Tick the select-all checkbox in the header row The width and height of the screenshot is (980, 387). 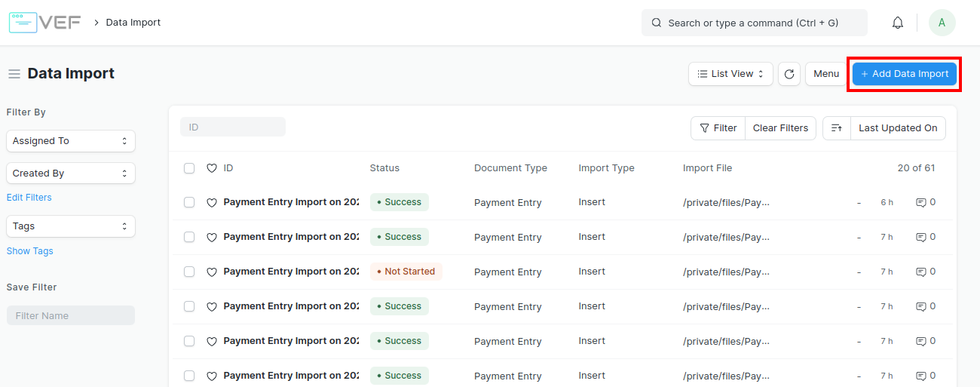189,168
